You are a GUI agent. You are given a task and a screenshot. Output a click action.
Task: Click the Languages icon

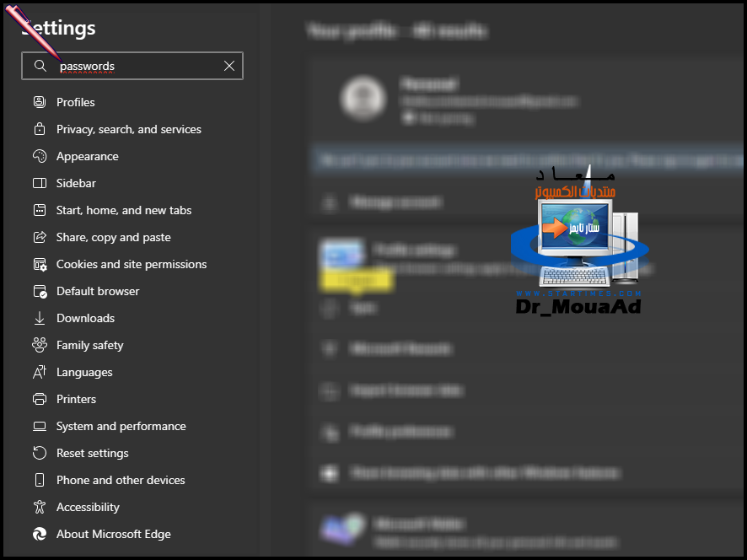[x=40, y=372]
